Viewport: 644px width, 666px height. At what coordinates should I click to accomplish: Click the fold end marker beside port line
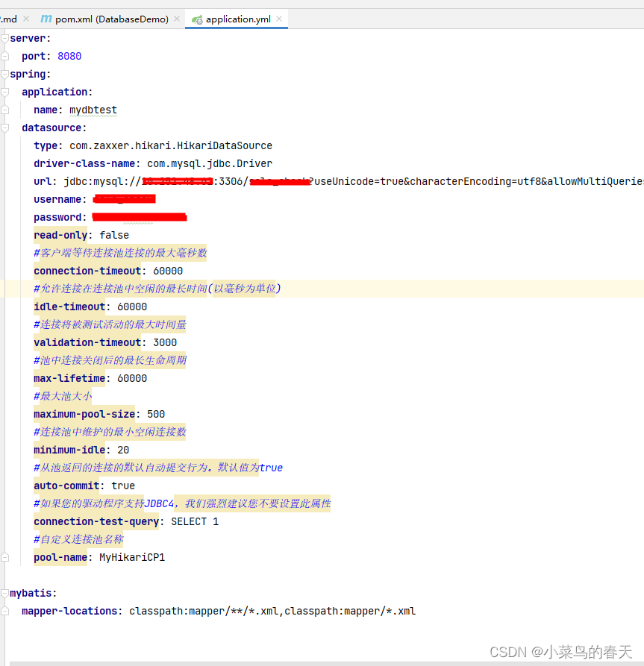(4, 56)
